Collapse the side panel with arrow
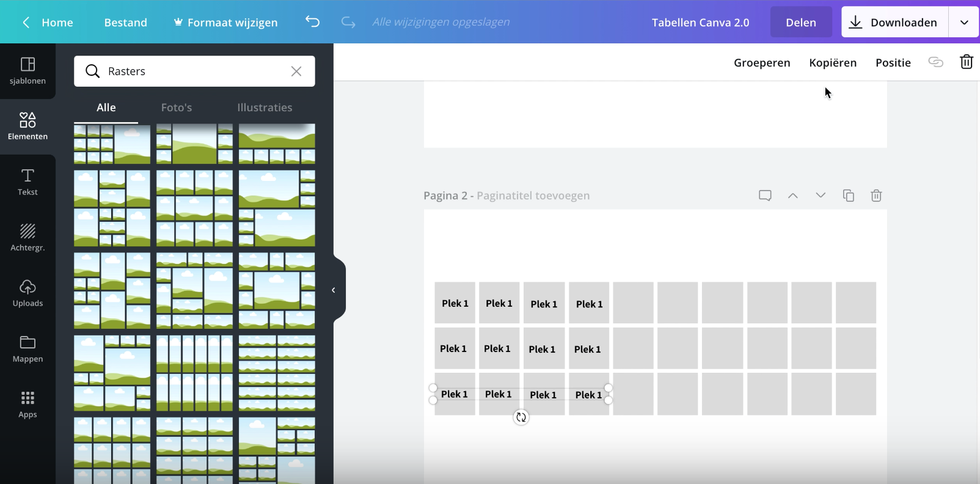 334,290
